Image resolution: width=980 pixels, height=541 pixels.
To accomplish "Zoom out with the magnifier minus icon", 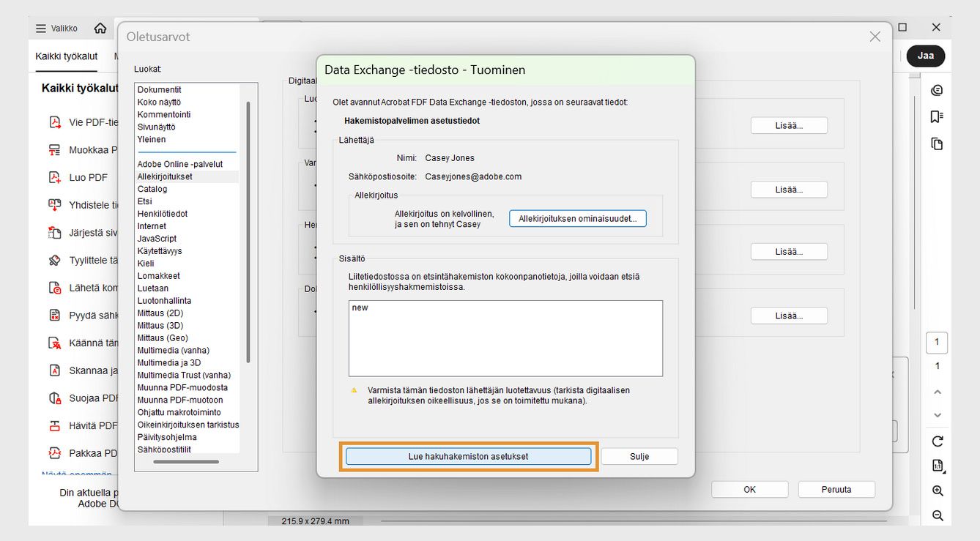I will tap(938, 515).
